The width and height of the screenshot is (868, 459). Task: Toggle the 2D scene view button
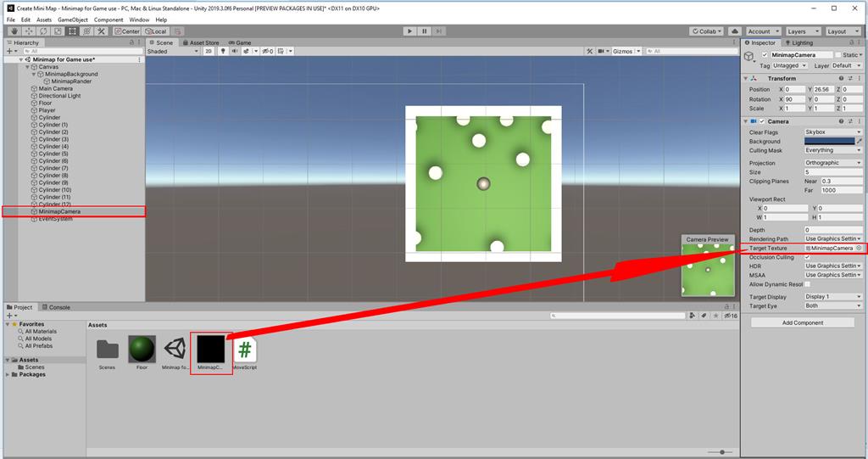(209, 51)
